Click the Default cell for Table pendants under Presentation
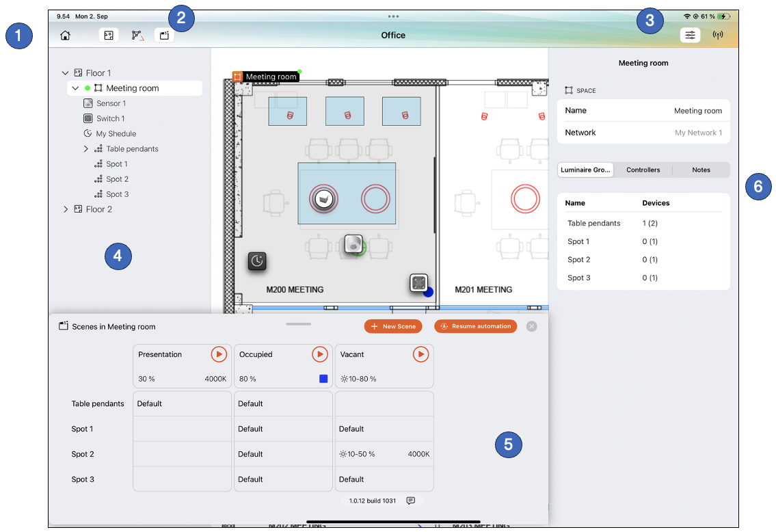Screen dimensions: 776x532 click(x=182, y=403)
